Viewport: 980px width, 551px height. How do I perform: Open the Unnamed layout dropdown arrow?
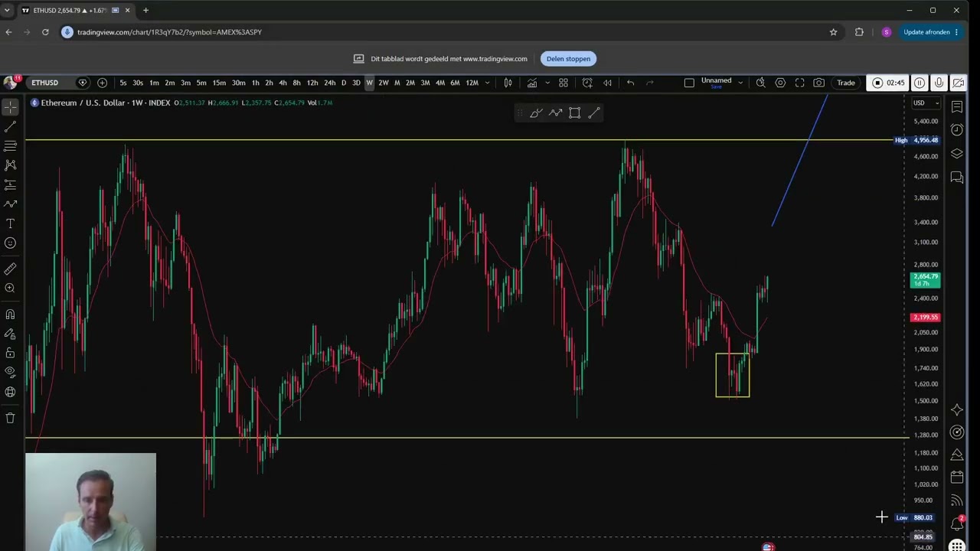pos(740,83)
